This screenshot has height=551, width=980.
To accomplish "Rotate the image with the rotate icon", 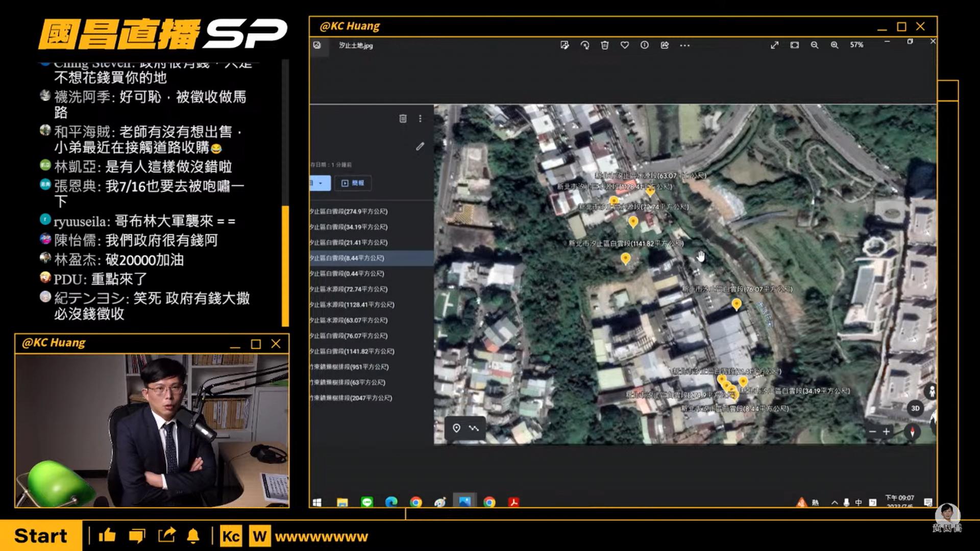I will 585,45.
